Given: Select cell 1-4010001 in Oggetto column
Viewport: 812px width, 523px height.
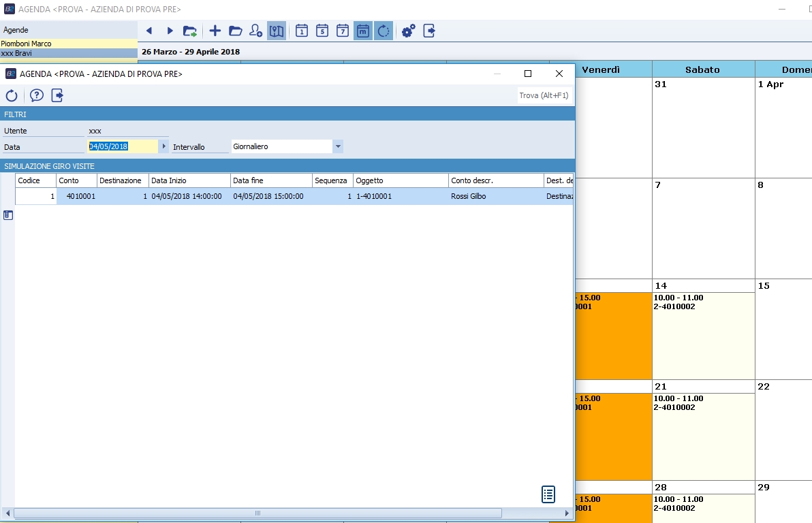Looking at the screenshot, I should (x=401, y=196).
